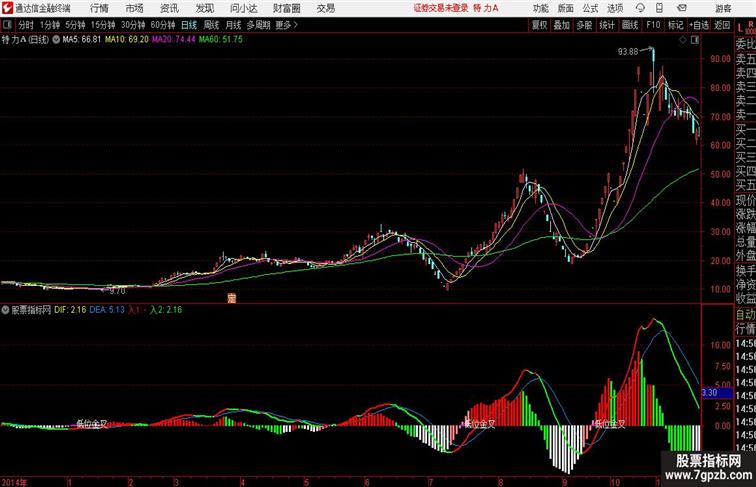The height and width of the screenshot is (487, 756).
Task: Click the 2014年 label on time axis
Action: (x=14, y=482)
